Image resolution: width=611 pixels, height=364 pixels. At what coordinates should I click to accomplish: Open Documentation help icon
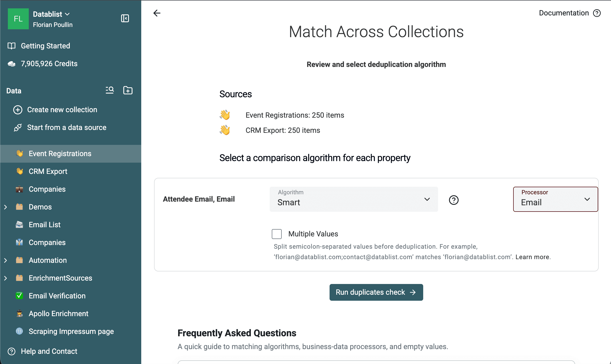[597, 13]
